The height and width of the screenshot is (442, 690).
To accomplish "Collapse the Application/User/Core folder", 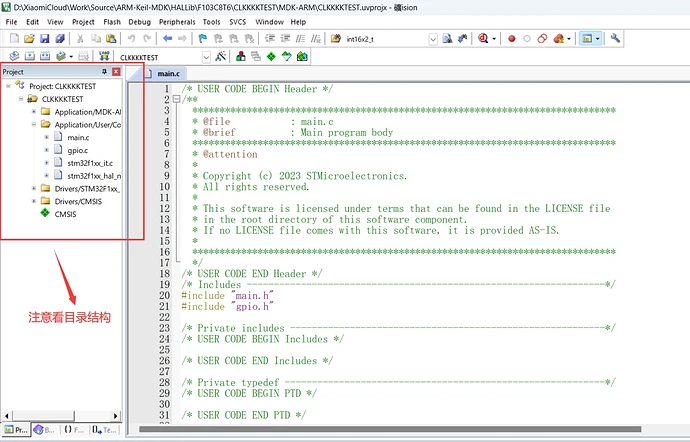I will (33, 125).
